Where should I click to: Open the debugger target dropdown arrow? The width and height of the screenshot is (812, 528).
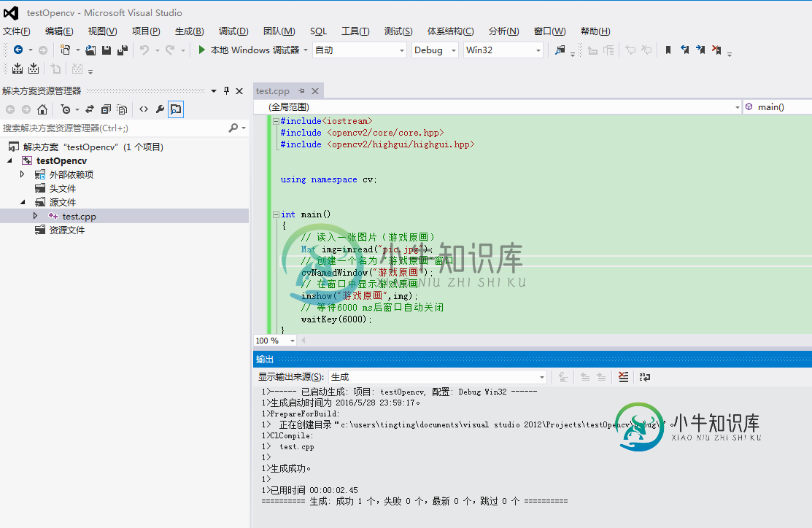pos(306,50)
